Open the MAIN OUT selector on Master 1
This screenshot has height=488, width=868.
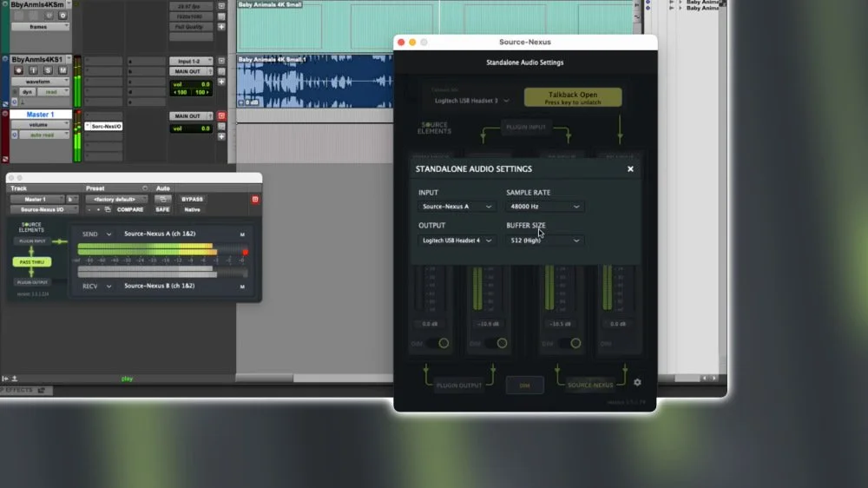point(191,115)
